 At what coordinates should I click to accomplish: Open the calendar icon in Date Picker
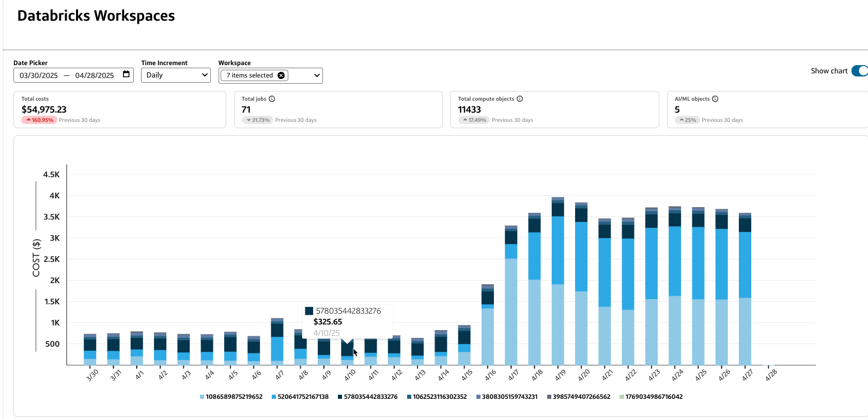(x=126, y=74)
